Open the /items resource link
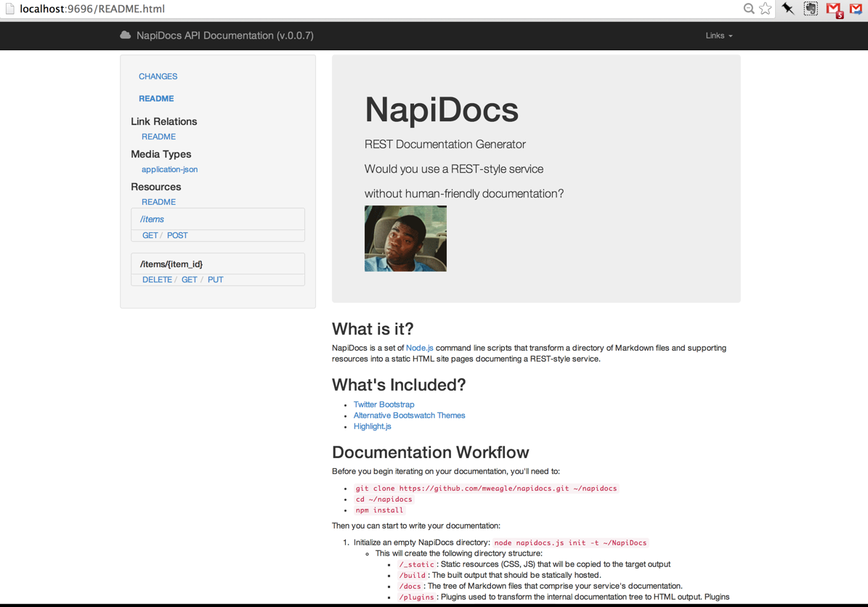Viewport: 868px width, 607px height. pos(152,219)
